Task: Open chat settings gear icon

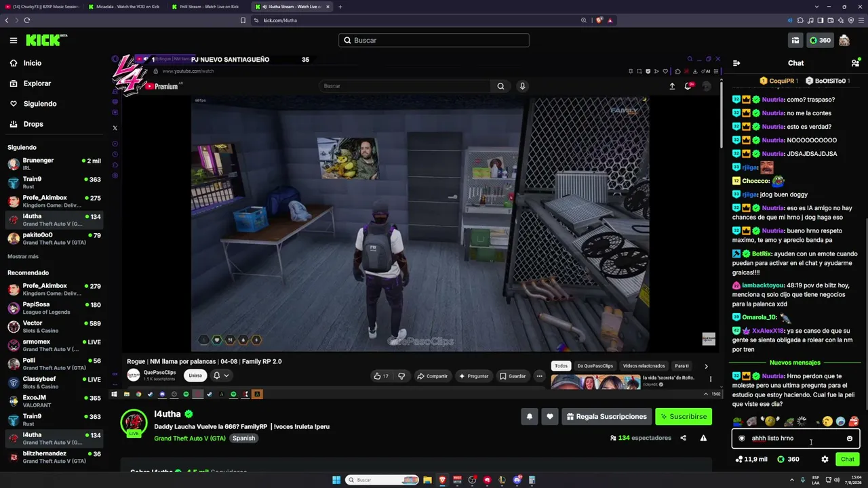Action: pos(825,460)
